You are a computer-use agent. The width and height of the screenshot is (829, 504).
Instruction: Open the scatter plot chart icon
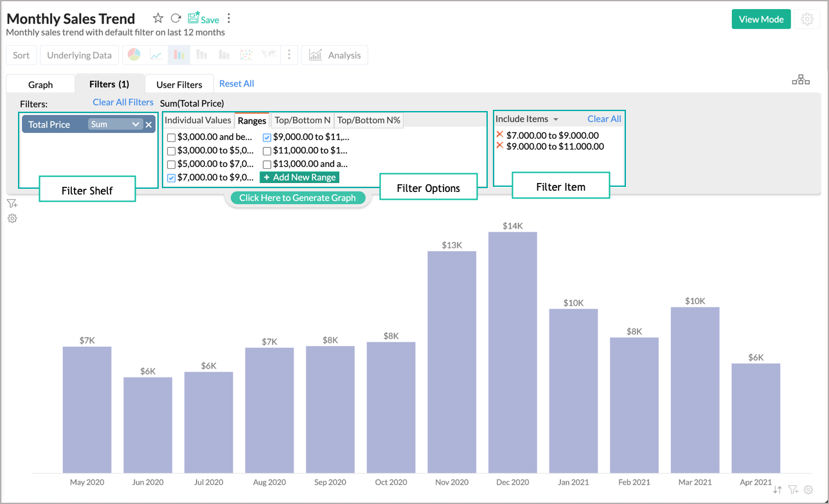pos(247,55)
